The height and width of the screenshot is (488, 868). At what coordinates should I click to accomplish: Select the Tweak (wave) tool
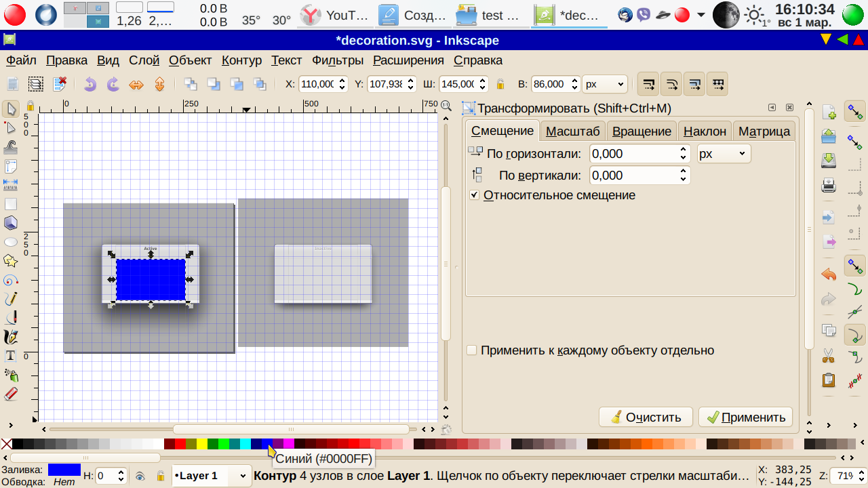click(11, 146)
